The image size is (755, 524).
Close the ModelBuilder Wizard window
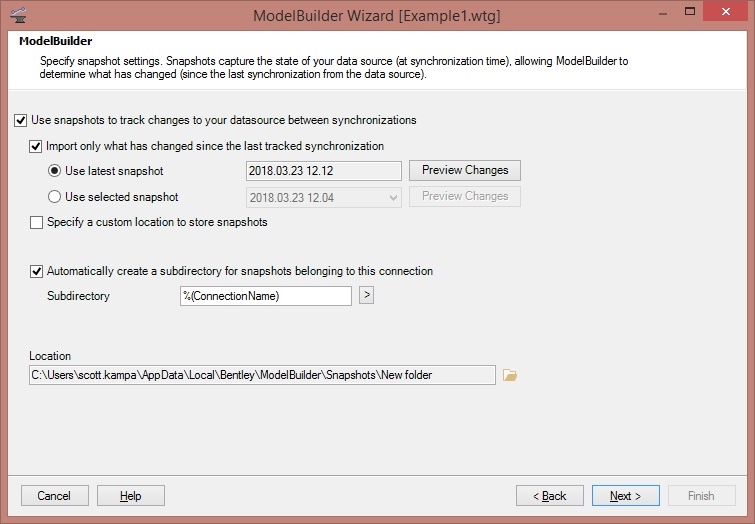(725, 12)
